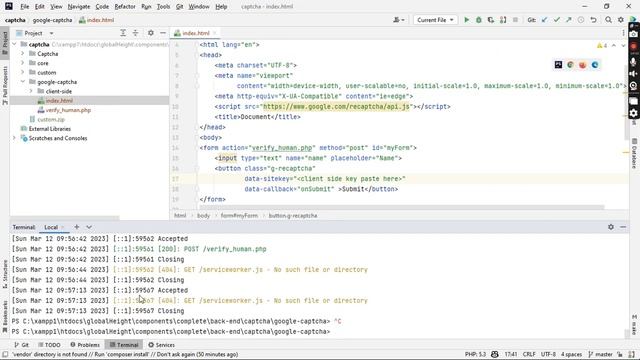Click the master branch widget in status bar

(600, 354)
